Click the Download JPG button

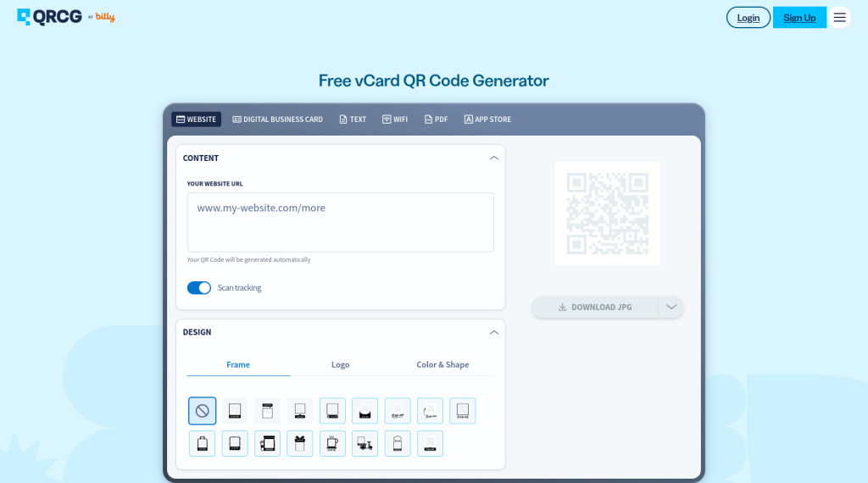(x=595, y=307)
